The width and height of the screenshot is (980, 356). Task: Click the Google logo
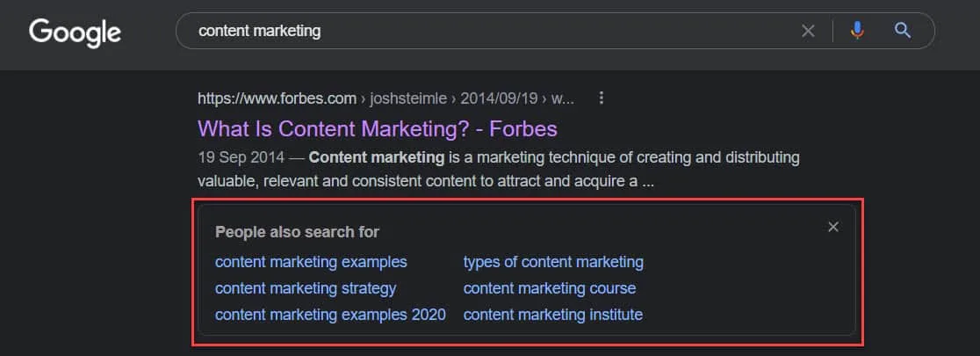click(x=75, y=33)
